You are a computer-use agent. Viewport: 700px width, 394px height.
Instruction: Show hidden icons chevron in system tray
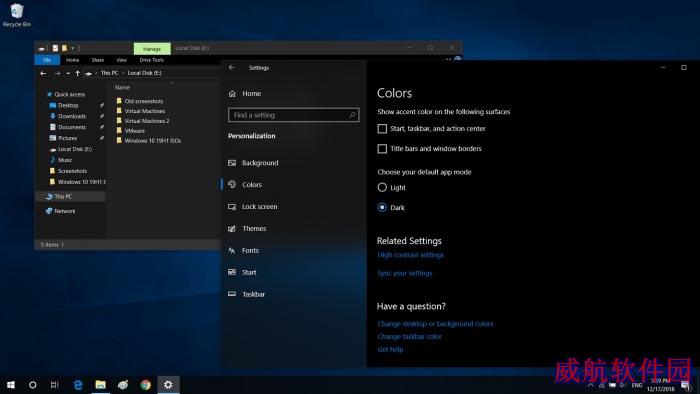pyautogui.click(x=591, y=385)
